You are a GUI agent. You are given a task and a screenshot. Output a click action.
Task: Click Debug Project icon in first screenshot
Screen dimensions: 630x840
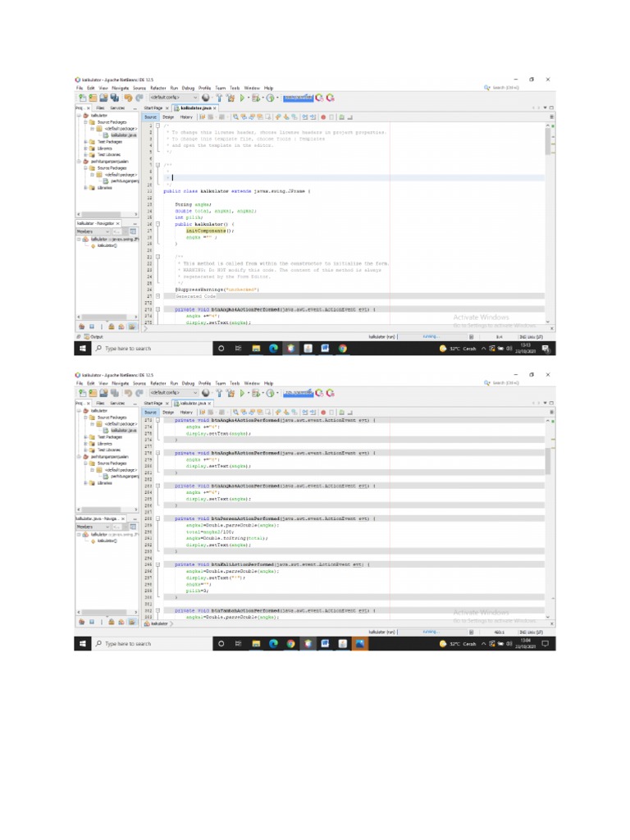256,98
